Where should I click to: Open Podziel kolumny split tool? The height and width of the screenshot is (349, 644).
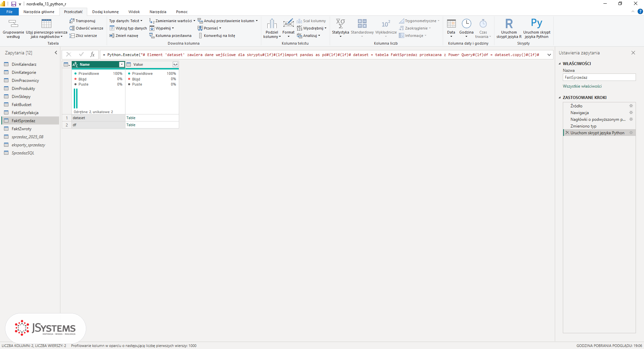click(x=272, y=29)
